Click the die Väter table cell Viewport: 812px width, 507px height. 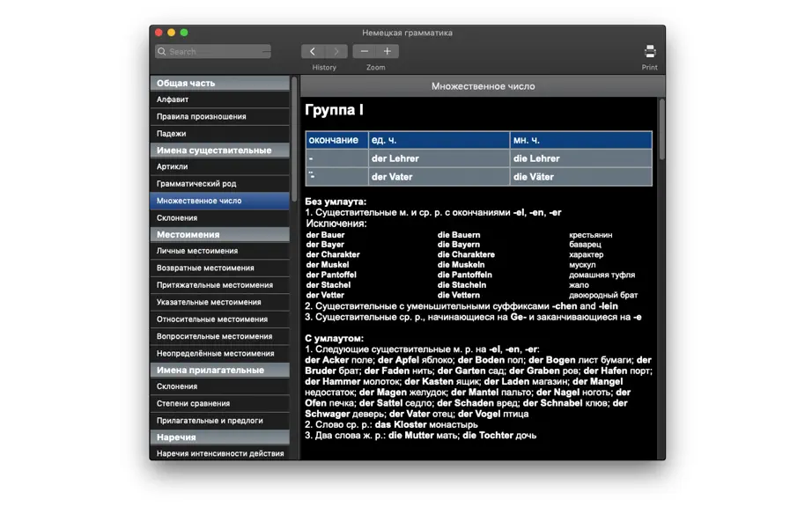click(581, 176)
